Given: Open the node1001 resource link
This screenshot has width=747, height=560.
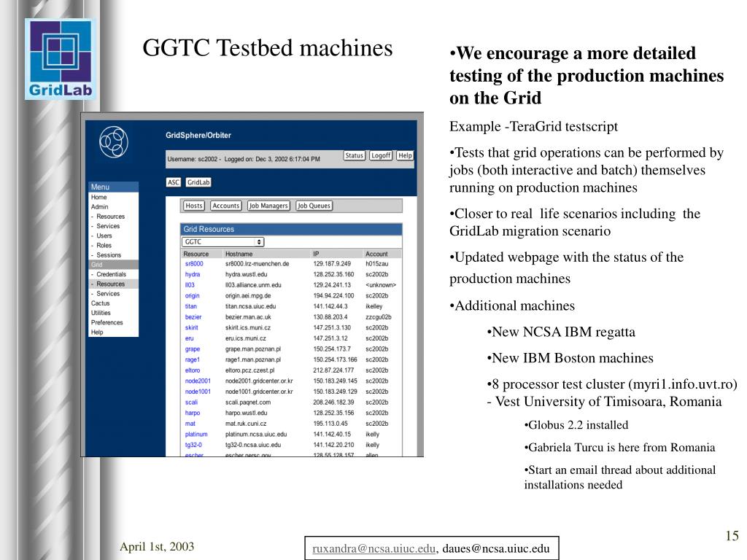Looking at the screenshot, I should coord(198,392).
